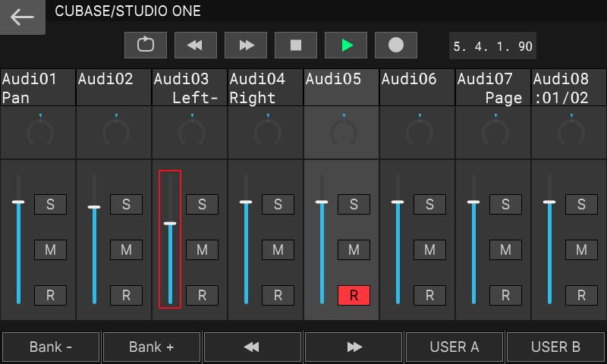Solo the Audi04 track

[278, 204]
